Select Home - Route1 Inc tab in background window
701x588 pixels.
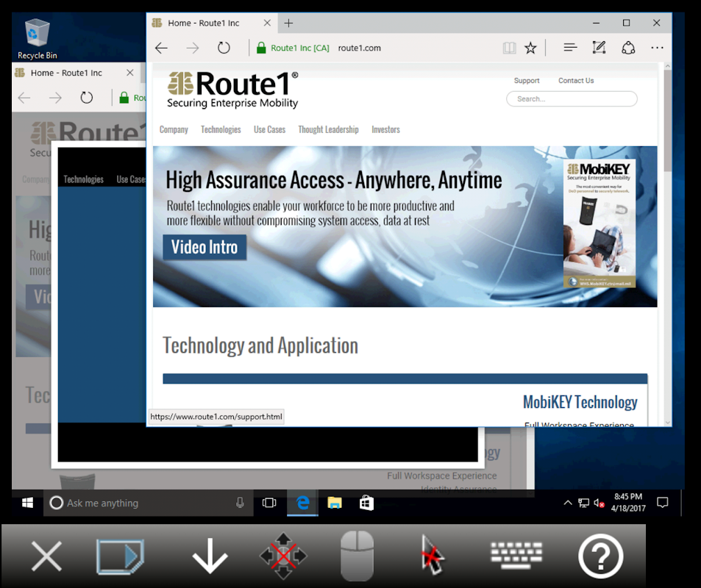click(66, 73)
